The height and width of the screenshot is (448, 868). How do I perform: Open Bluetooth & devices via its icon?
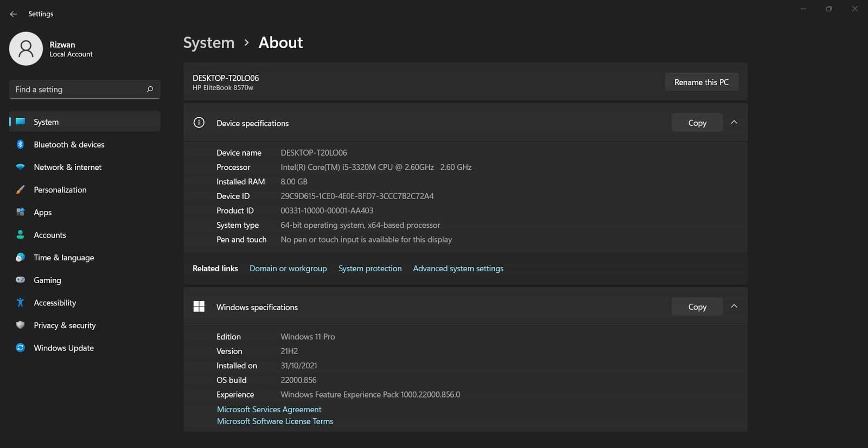20,144
